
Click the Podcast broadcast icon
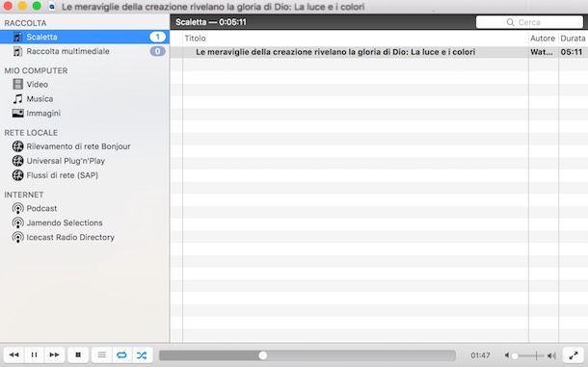click(17, 208)
